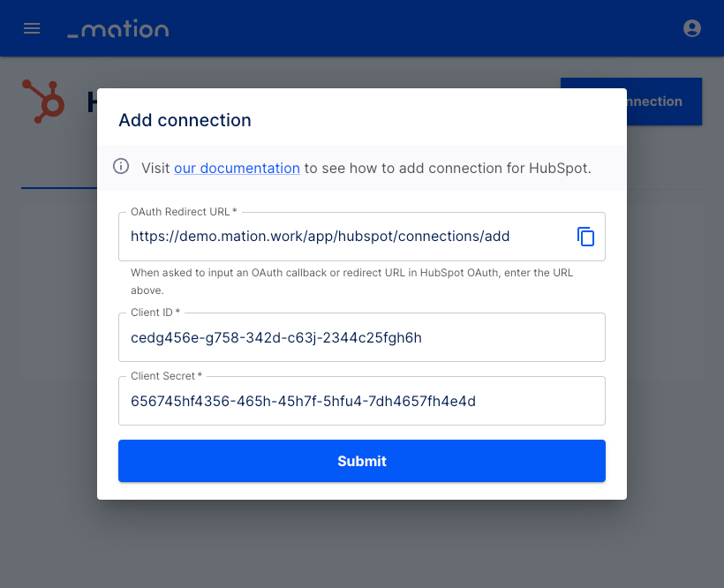Screen dimensions: 724x588
Task: Focus the Client Secret input field
Action: pyautogui.click(x=361, y=401)
